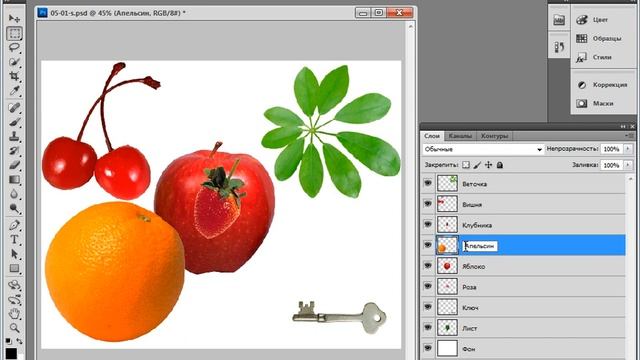Switch to the Слои tab
The width and height of the screenshot is (640, 360).
tap(432, 136)
